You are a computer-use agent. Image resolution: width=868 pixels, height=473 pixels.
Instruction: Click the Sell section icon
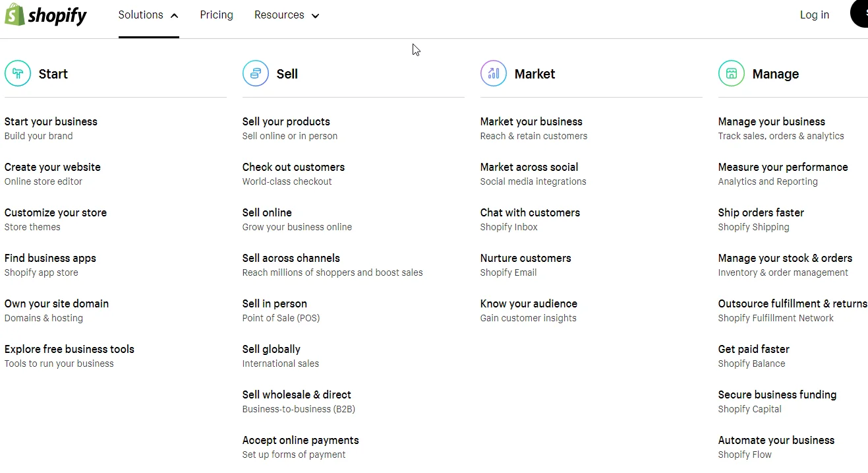(x=256, y=74)
